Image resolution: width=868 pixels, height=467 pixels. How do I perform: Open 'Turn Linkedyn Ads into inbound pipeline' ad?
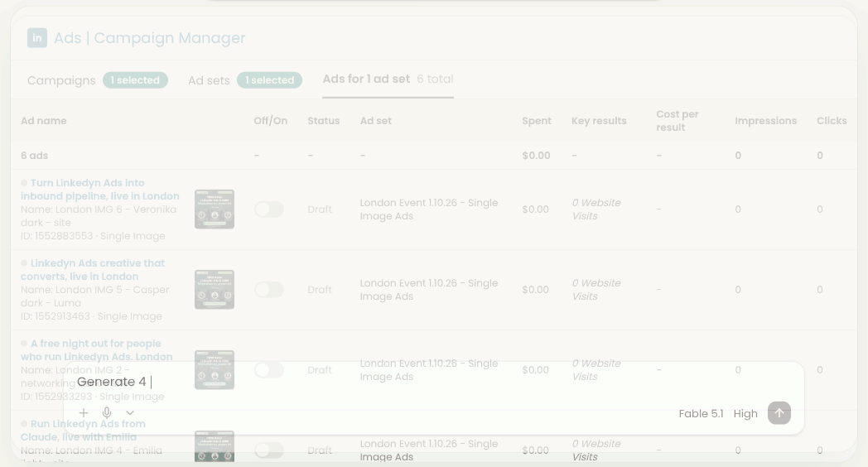tap(100, 190)
